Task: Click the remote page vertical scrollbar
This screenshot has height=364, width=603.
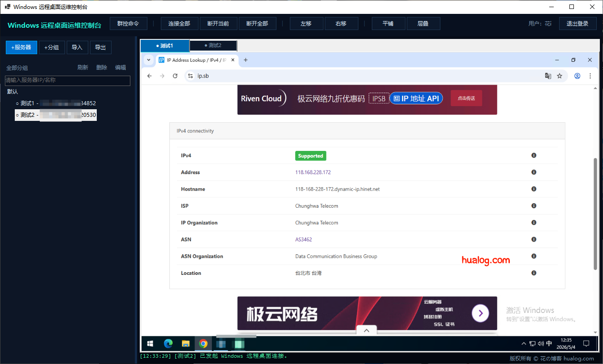Action: [595, 214]
